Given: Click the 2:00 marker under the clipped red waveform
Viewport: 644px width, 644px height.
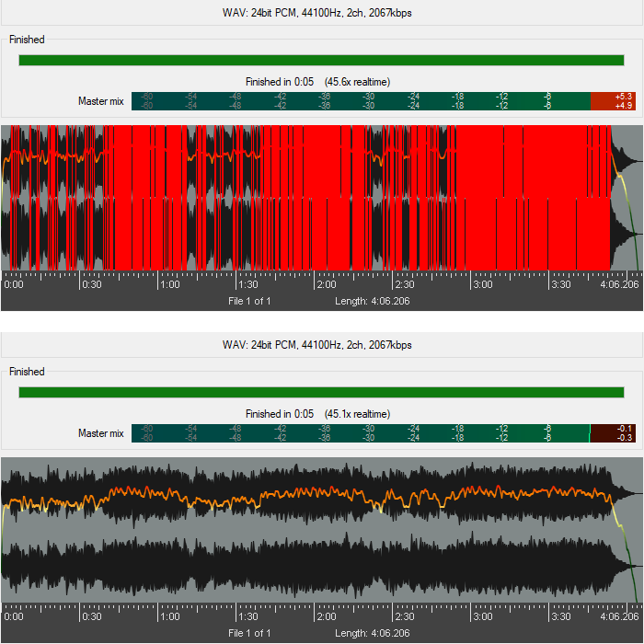Looking at the screenshot, I should (x=327, y=284).
